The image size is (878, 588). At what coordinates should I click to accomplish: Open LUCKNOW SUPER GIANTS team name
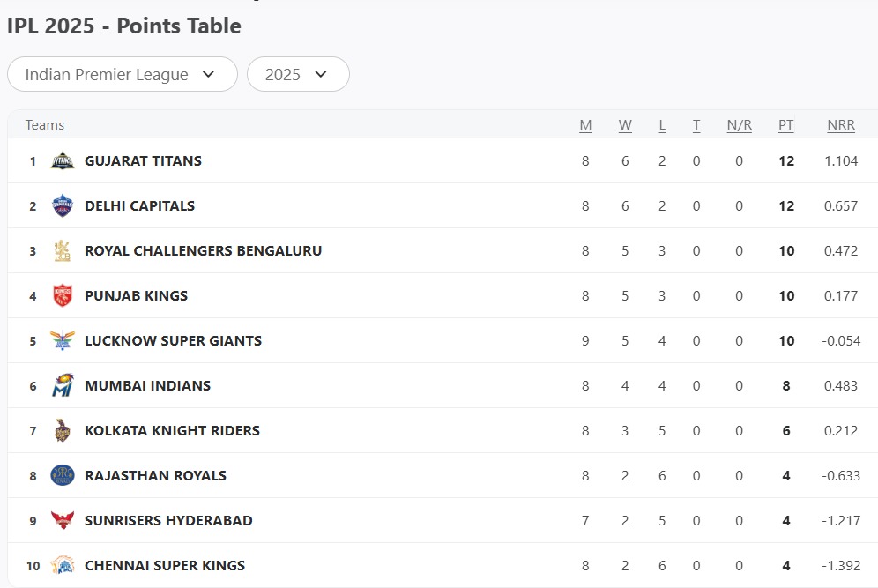coord(173,340)
